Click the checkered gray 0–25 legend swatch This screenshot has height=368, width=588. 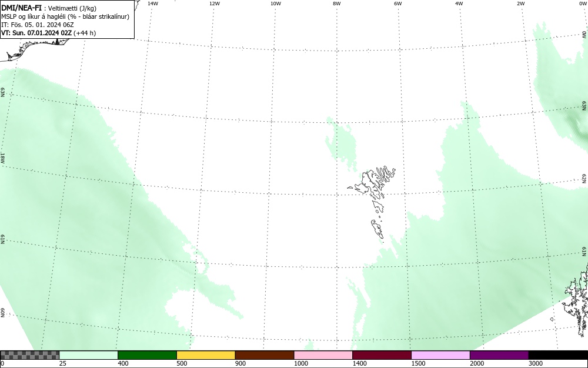(x=29, y=355)
